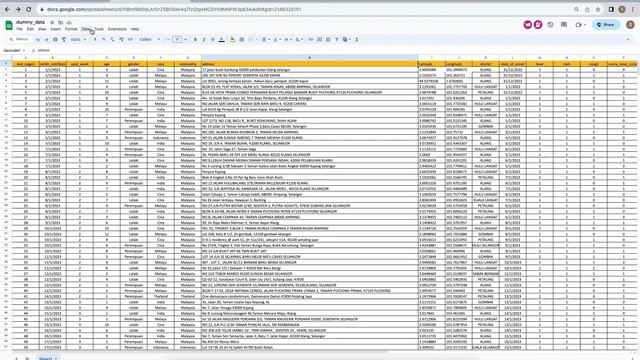The height and width of the screenshot is (360, 640).
Task: Click the Insert link icon
Action: pos(311,40)
